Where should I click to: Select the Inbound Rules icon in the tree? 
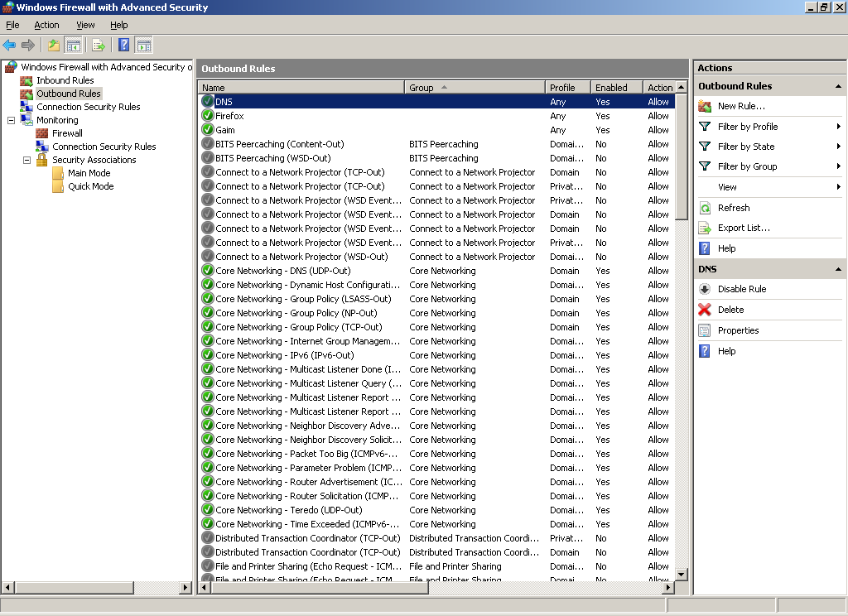click(26, 80)
